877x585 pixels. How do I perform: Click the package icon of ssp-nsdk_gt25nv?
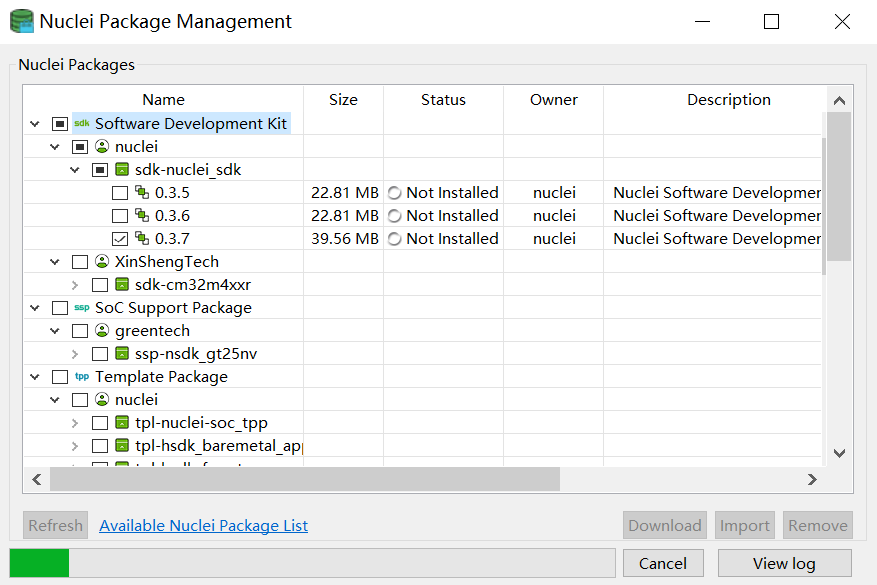pyautogui.click(x=122, y=353)
